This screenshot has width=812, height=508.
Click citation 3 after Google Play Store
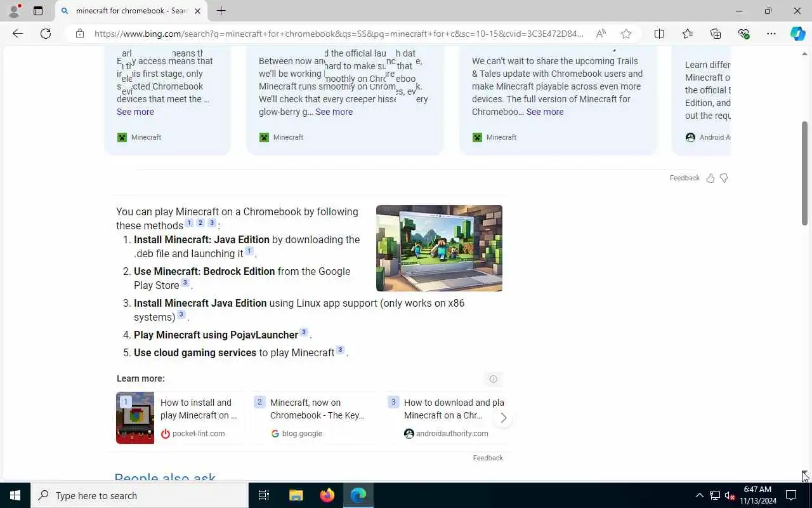[x=185, y=283]
